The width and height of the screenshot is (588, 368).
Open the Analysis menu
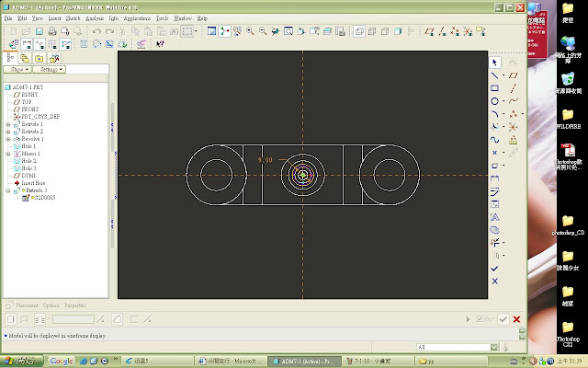pos(95,17)
